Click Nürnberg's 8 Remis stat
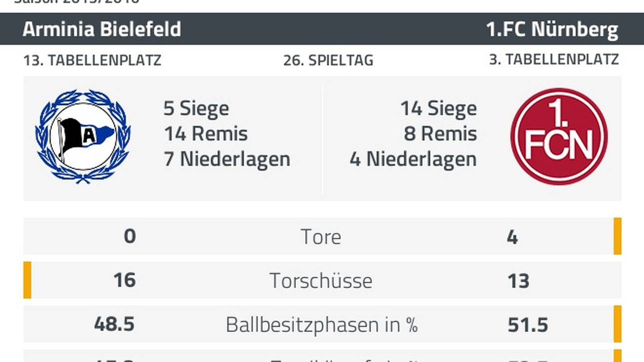The width and height of the screenshot is (644, 362). (x=440, y=134)
